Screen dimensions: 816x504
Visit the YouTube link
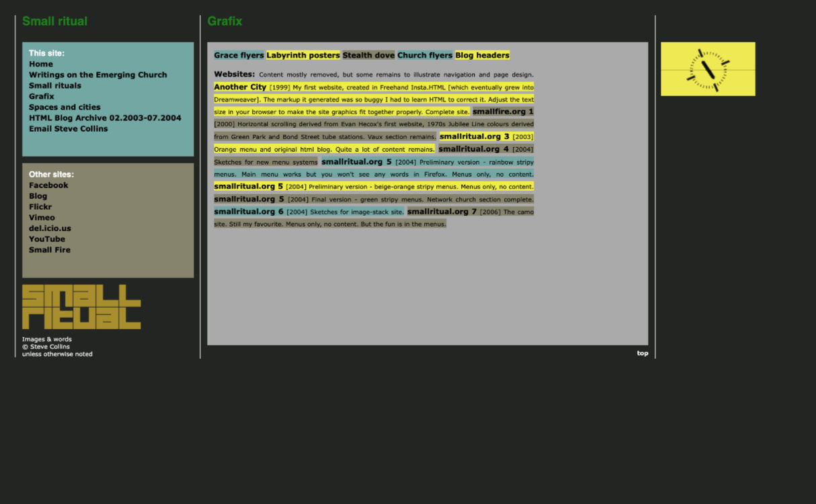[47, 239]
